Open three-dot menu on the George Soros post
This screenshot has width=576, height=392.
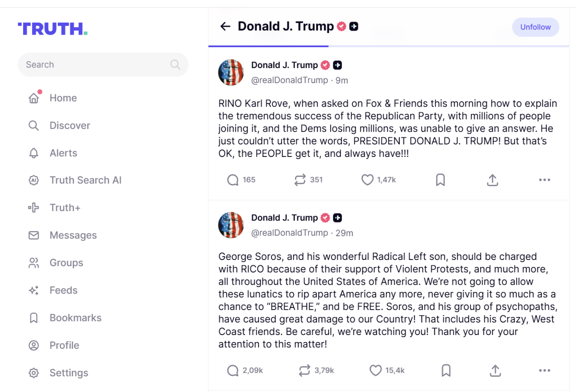point(545,370)
